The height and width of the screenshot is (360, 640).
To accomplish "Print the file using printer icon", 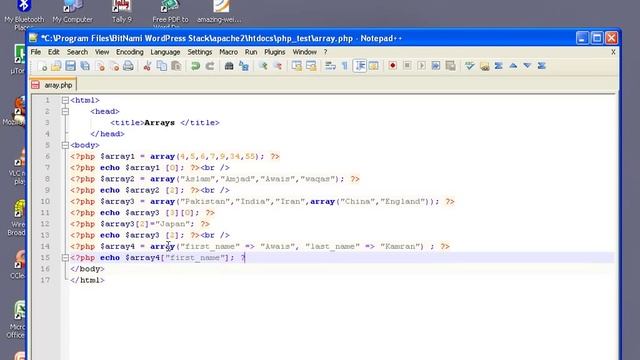I will [128, 66].
